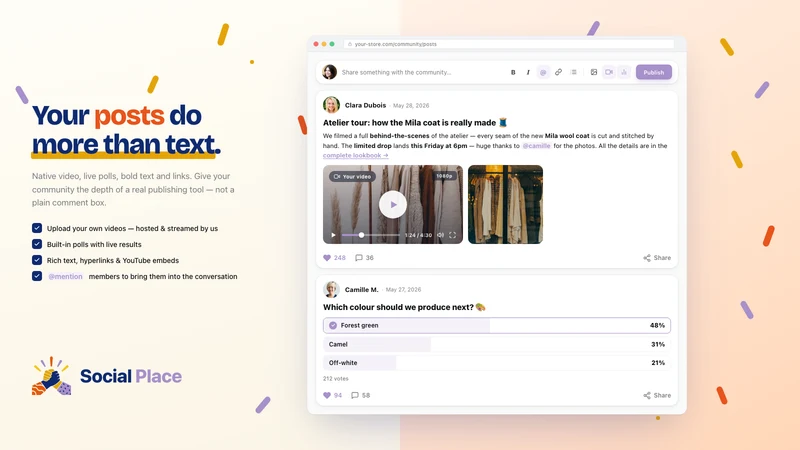
Task: Insert a hyperlink with link icon
Action: 558,72
